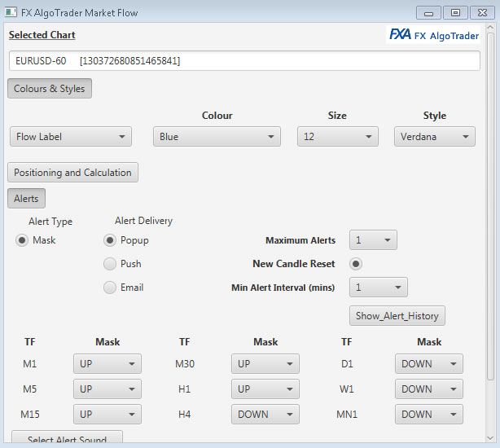
Task: Expand the Size dropdown set to 12
Action: point(337,137)
